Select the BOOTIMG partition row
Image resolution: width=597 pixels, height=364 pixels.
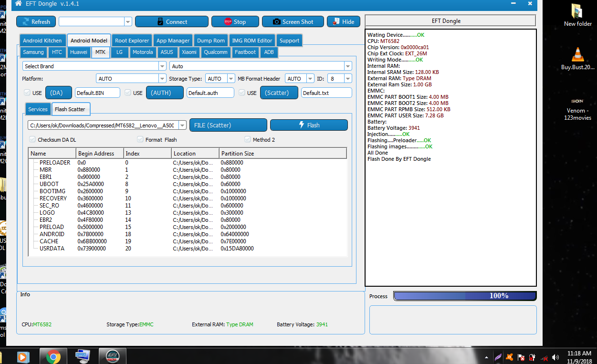188,191
